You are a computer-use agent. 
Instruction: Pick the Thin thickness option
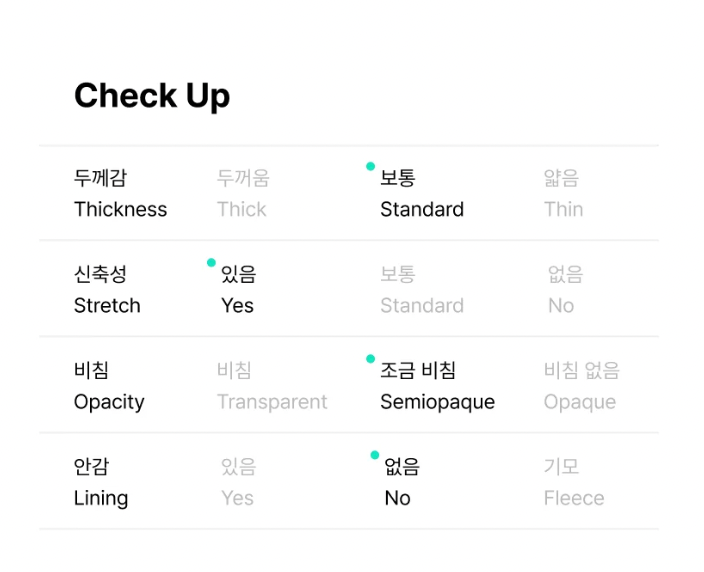pos(563,194)
